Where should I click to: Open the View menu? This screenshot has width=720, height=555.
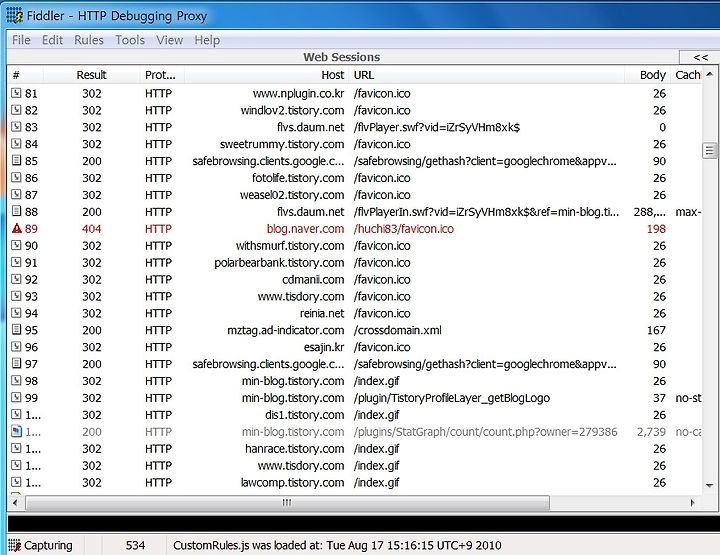pos(169,40)
